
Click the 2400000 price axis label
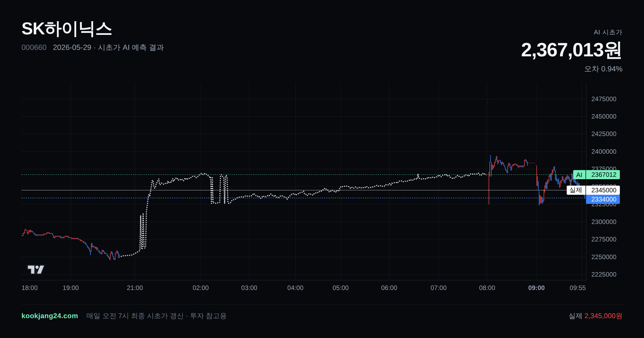(604, 152)
